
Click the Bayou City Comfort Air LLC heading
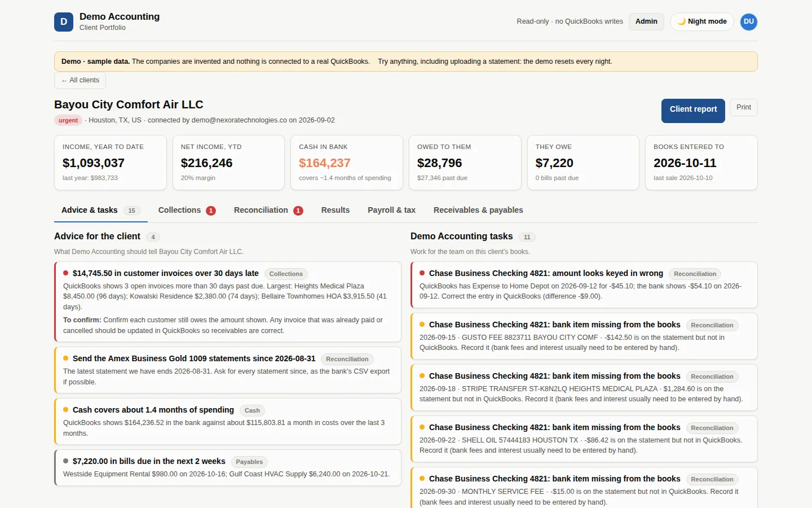pos(129,104)
